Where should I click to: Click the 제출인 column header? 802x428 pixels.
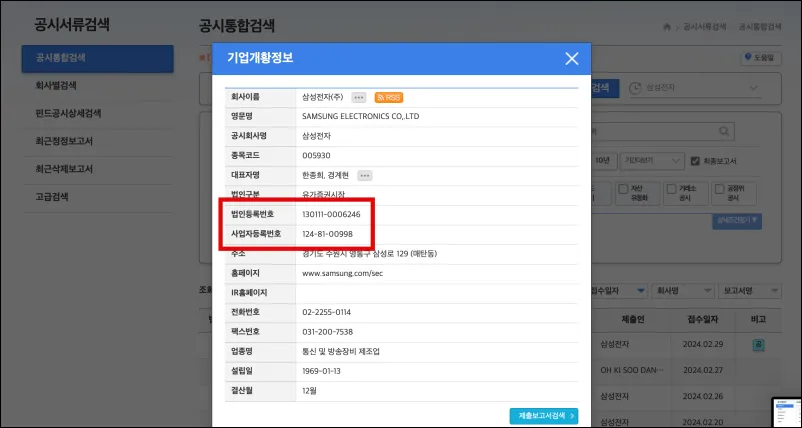(x=633, y=320)
